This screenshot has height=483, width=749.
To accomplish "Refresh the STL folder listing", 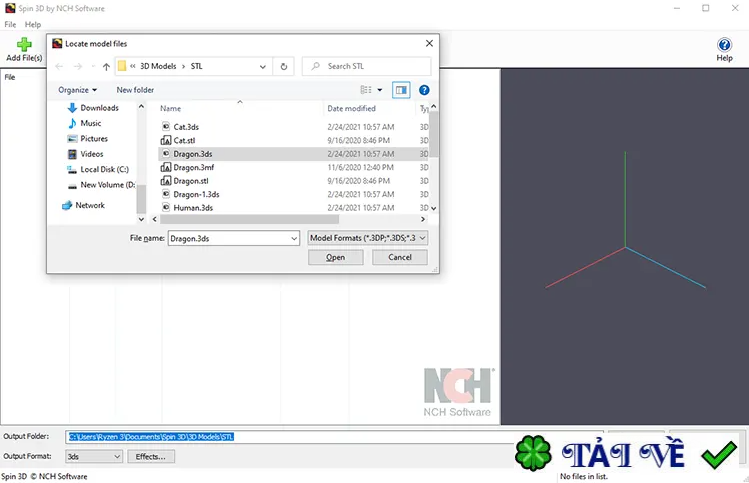I will [x=284, y=66].
